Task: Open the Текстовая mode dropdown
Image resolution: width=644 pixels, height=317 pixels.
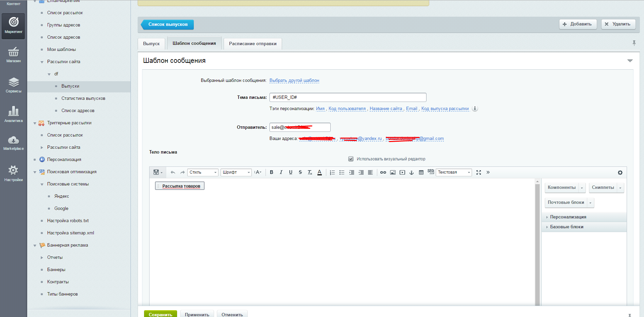Action: click(x=454, y=172)
